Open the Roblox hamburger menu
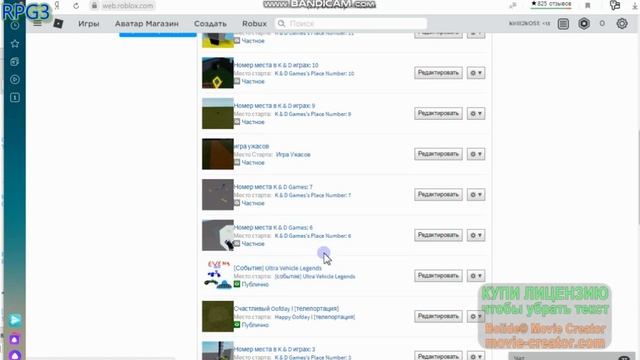The width and height of the screenshot is (640, 360). [37, 24]
